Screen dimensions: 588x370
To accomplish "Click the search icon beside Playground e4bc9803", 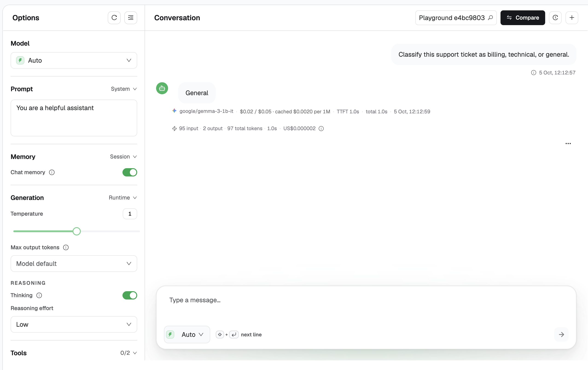I will tap(490, 18).
